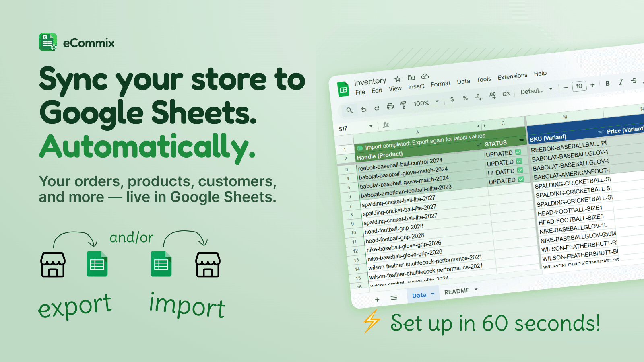Select column A header

417,132
